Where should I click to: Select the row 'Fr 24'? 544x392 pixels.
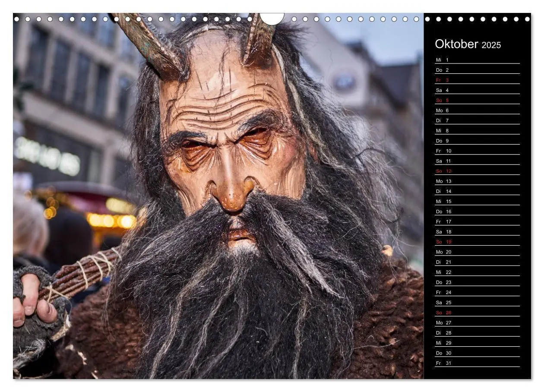point(477,292)
